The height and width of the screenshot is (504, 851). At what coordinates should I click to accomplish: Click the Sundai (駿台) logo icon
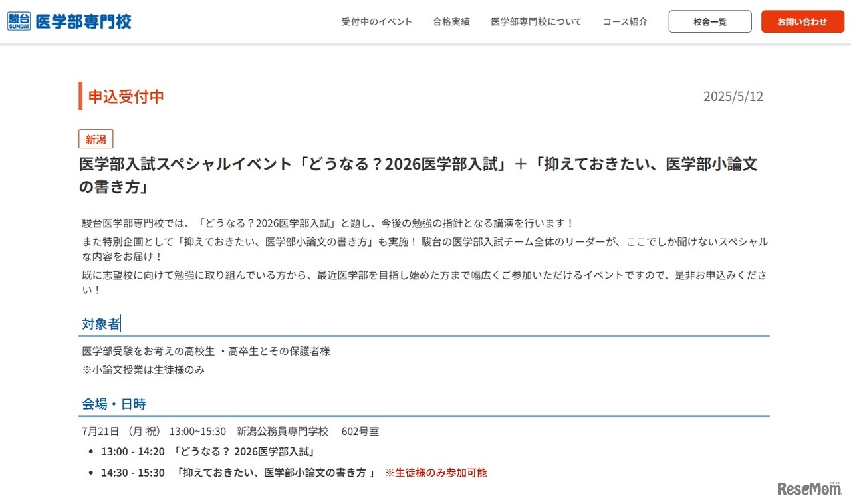pyautogui.click(x=18, y=21)
